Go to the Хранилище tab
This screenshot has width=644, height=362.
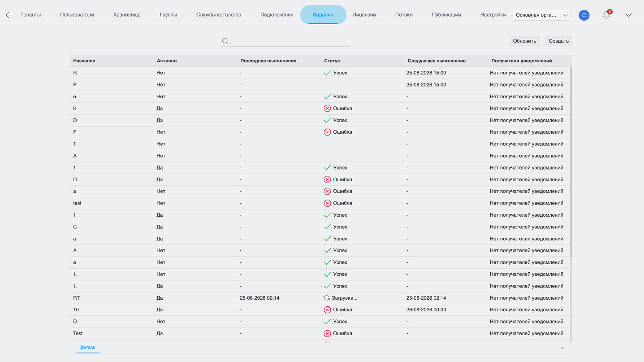click(127, 15)
